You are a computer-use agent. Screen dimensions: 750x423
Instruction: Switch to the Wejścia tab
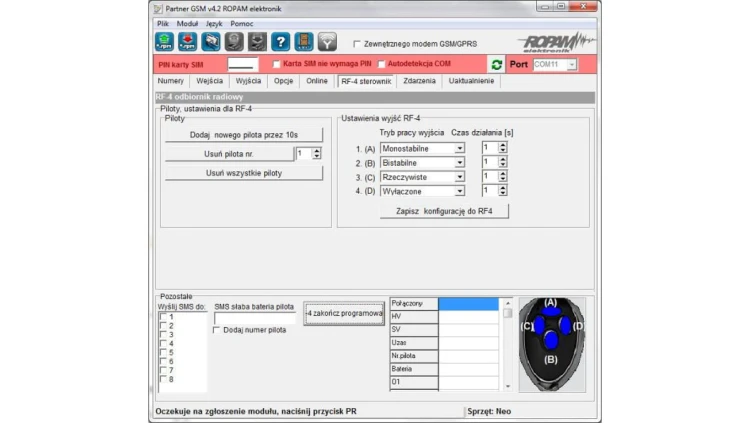[210, 81]
